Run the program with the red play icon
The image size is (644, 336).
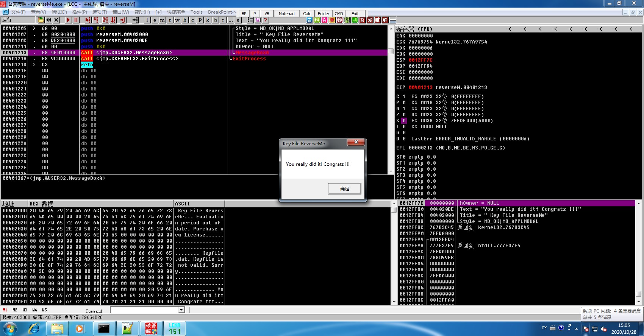(68, 20)
